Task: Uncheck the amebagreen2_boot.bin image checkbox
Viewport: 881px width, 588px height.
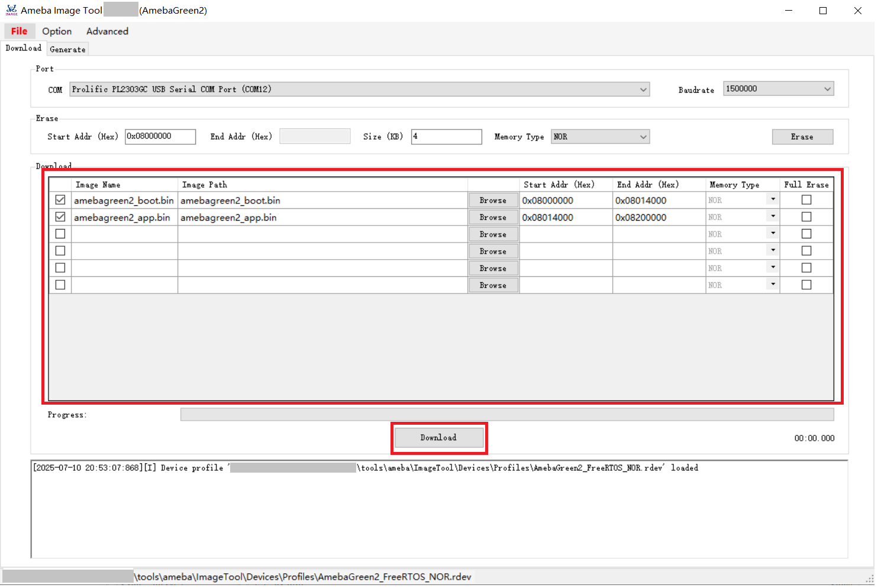Action: 60,200
